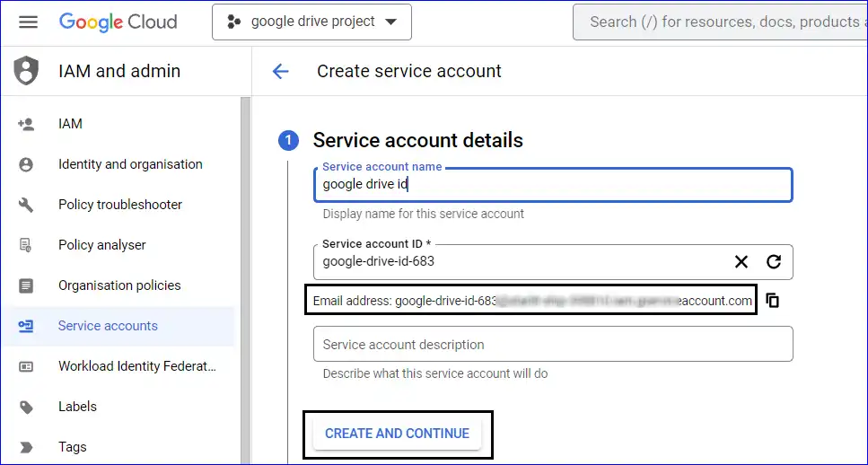Click the Identity and organisation person icon
The width and height of the screenshot is (868, 465).
pos(26,164)
